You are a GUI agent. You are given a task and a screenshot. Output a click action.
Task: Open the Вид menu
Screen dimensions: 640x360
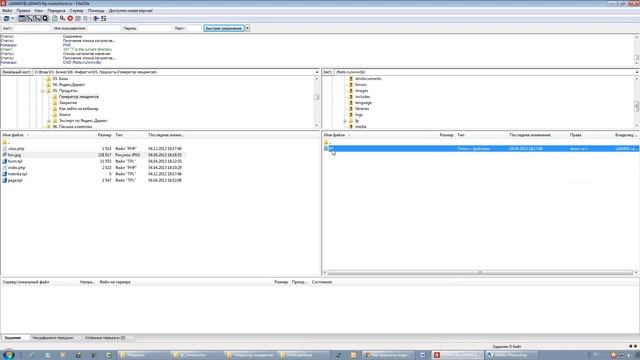tap(38, 11)
